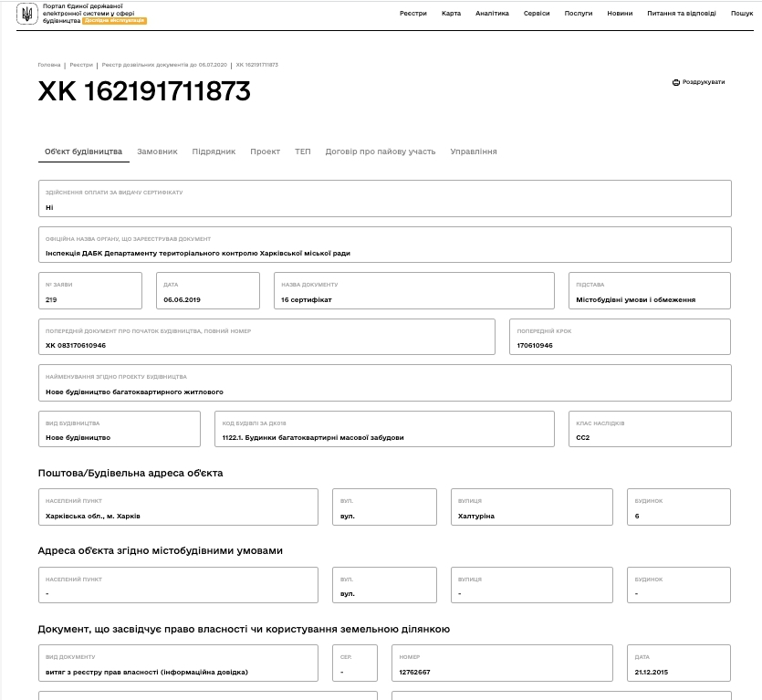Click the Головна breadcrumb link

pos(49,65)
